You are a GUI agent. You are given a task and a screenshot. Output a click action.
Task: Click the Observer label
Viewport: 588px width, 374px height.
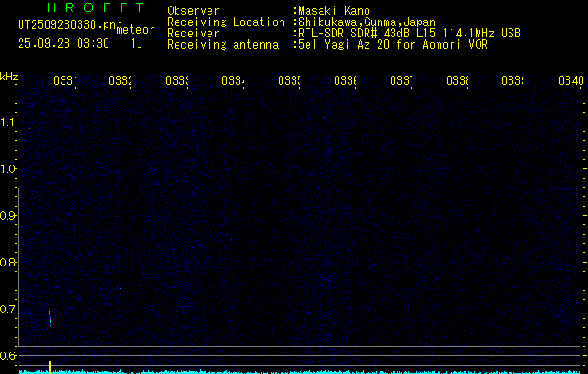click(x=194, y=11)
